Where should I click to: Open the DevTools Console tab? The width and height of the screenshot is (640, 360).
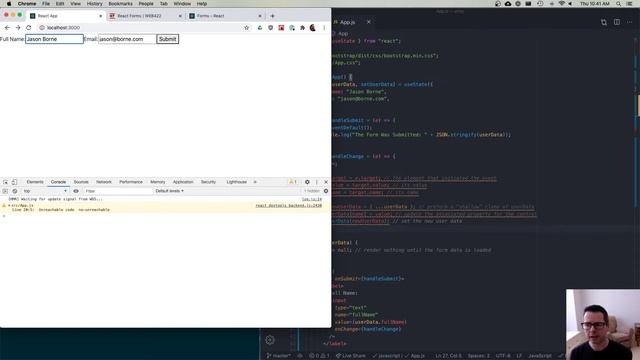click(58, 182)
